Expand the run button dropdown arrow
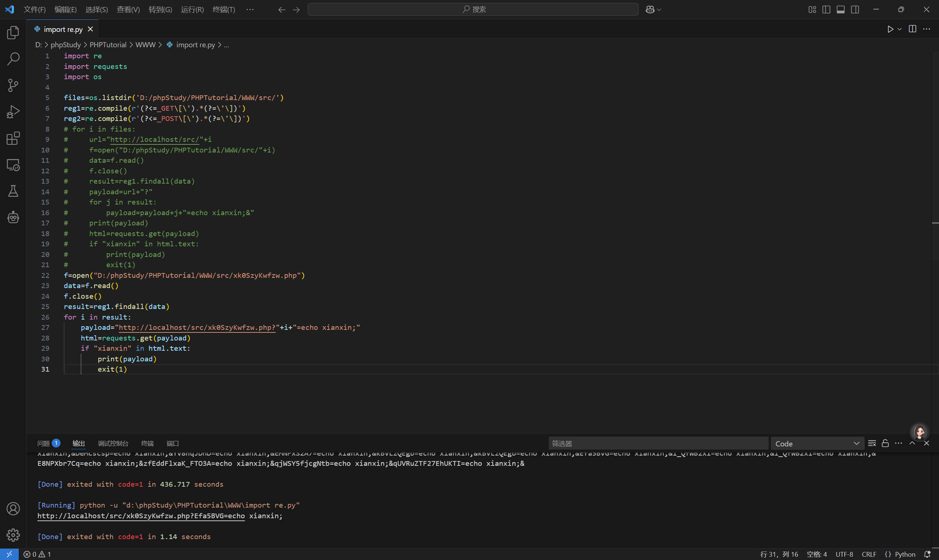The width and height of the screenshot is (939, 560). [899, 29]
